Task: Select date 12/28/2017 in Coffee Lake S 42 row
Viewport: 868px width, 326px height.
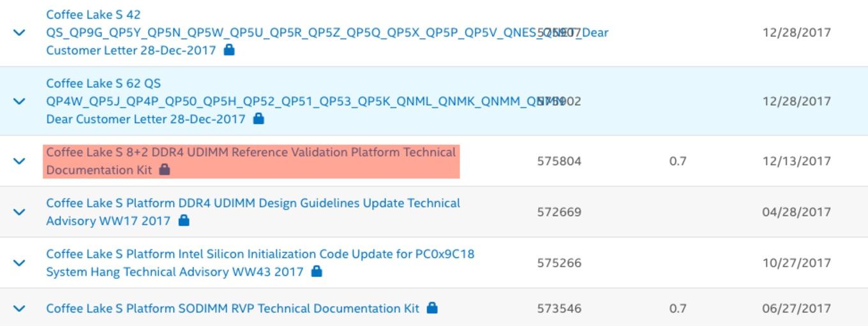Action: pyautogui.click(x=797, y=32)
